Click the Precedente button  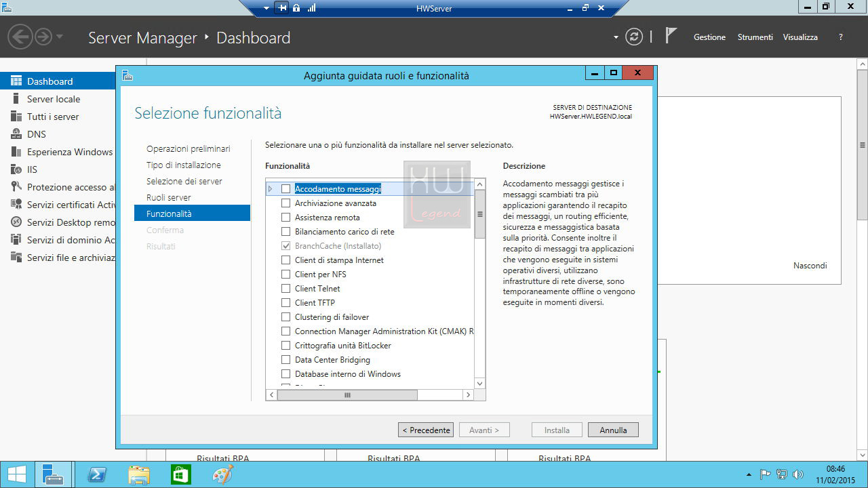pos(426,430)
